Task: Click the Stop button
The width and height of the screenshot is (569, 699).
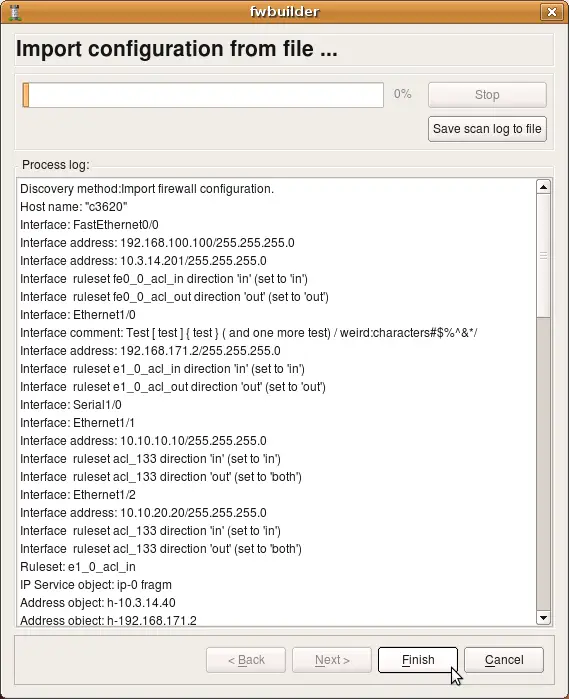Action: tap(487, 95)
